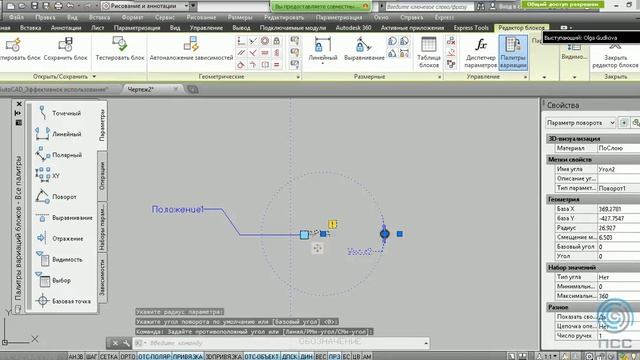The image size is (640, 360).
Task: Expand the Размерные panel arrow
Action: 440,77
